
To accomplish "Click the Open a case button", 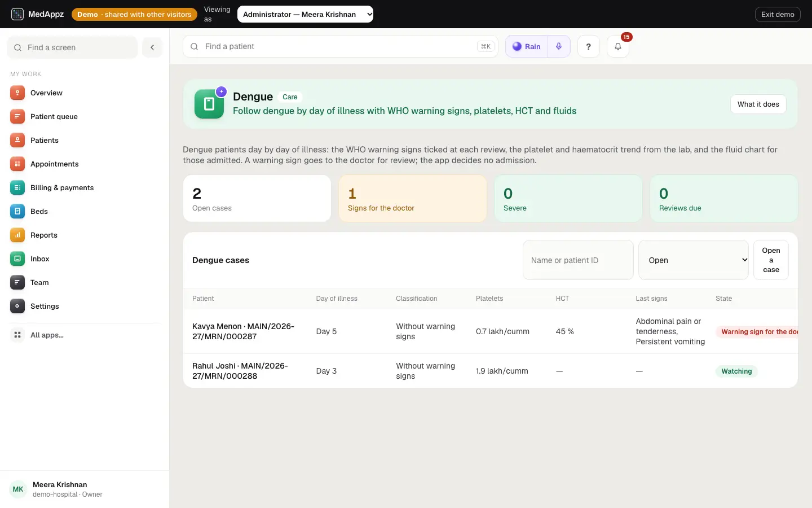I will 771,260.
